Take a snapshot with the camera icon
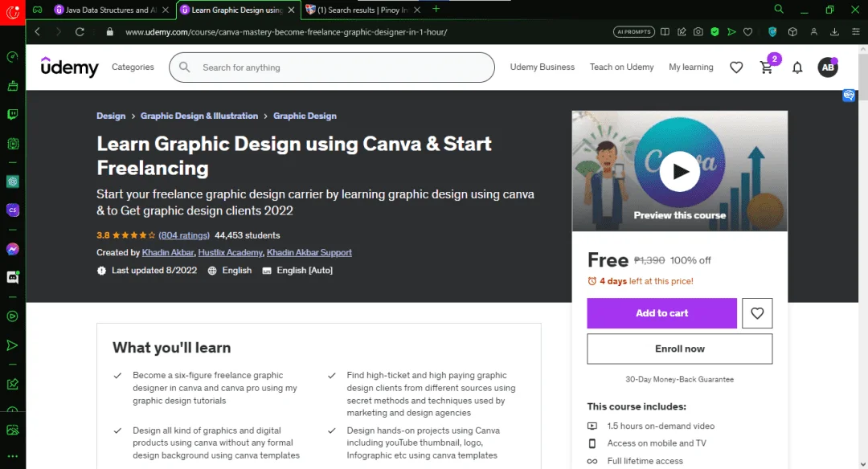Screen dimensions: 868x469 698,32
